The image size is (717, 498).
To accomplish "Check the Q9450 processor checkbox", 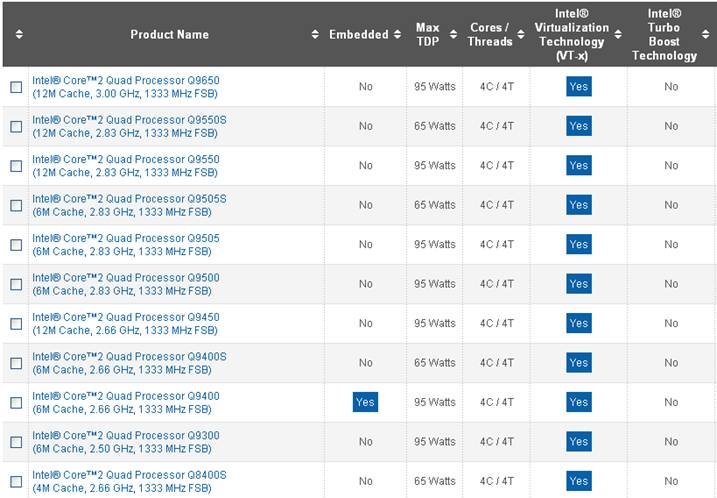I will pyautogui.click(x=16, y=324).
